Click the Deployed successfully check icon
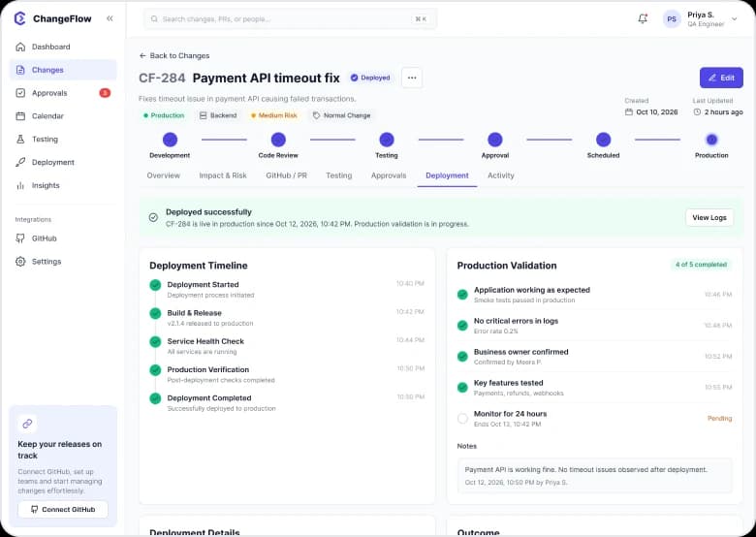The image size is (756, 537). click(x=153, y=217)
